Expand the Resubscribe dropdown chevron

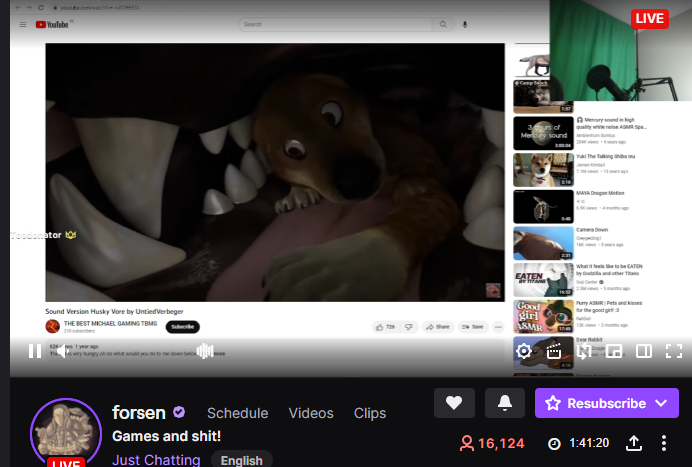(x=661, y=403)
